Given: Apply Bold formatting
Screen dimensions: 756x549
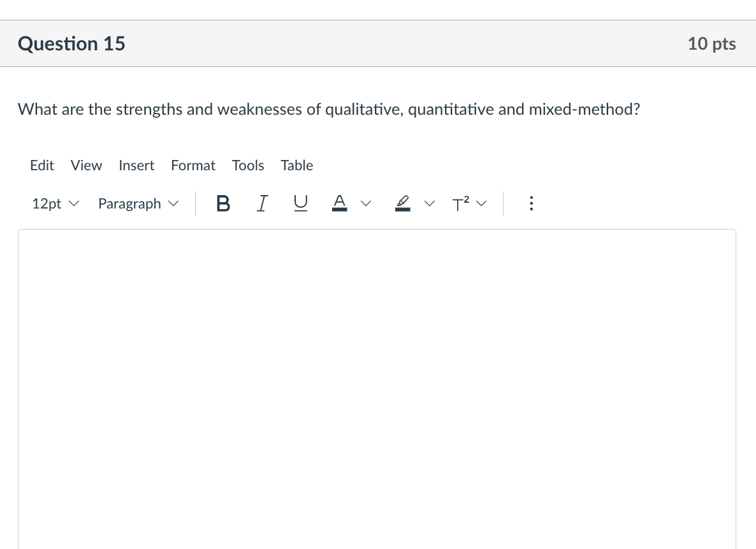Looking at the screenshot, I should (x=223, y=203).
